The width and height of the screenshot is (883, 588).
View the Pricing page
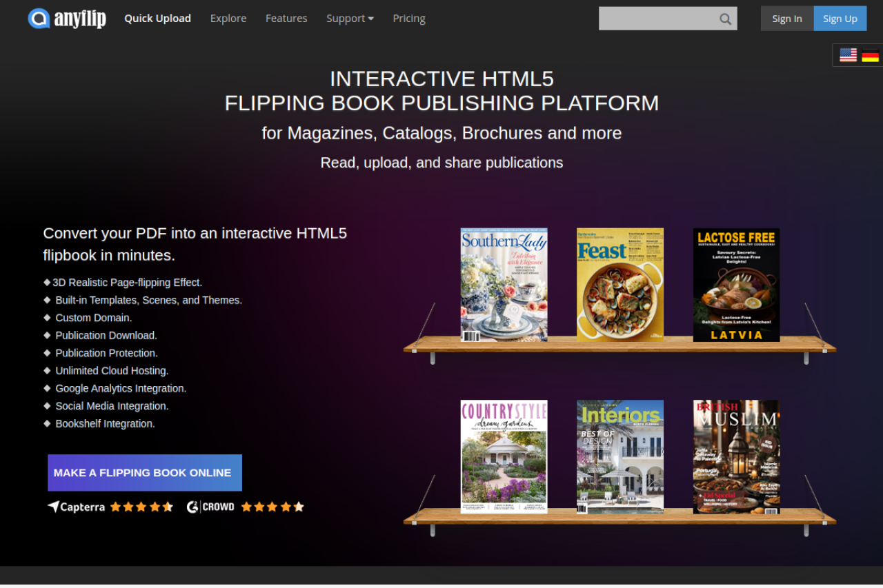tap(409, 19)
